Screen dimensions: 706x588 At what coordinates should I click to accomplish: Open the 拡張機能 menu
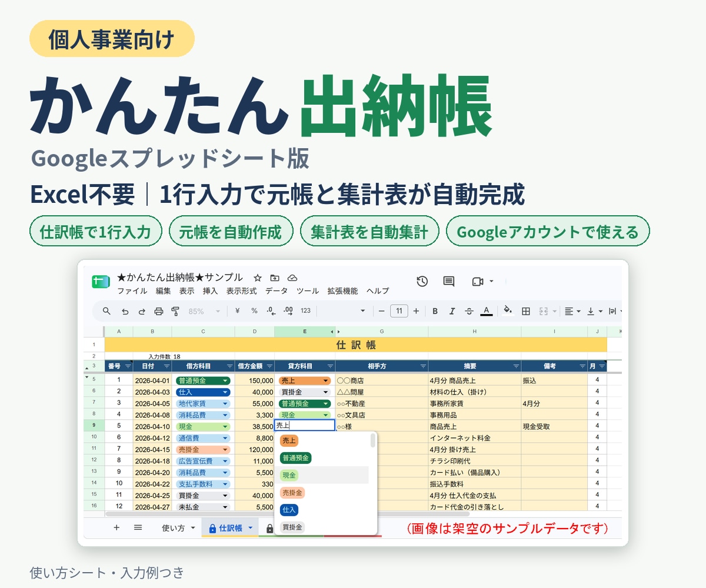pos(343,291)
